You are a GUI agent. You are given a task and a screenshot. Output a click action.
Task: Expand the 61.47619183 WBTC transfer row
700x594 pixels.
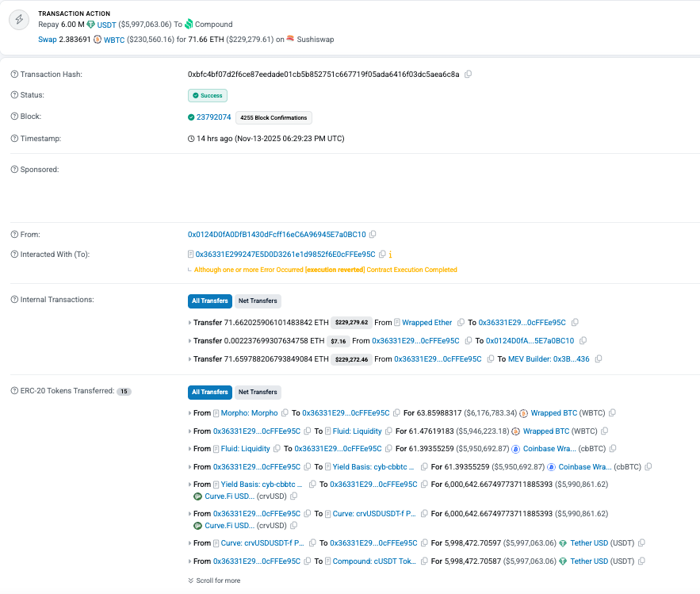tap(189, 431)
